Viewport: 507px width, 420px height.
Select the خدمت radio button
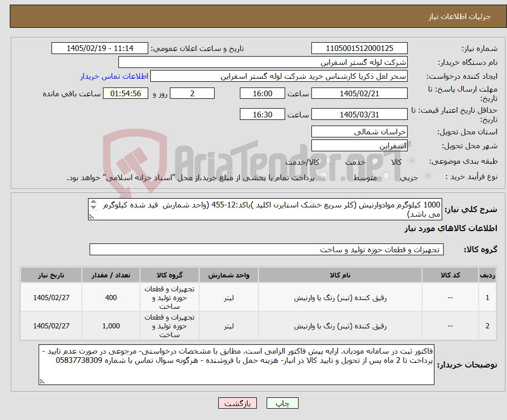click(x=375, y=161)
